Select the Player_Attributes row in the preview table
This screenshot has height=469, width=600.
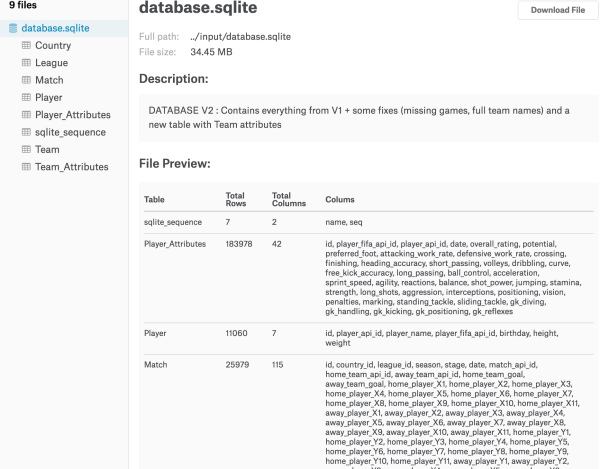(176, 243)
